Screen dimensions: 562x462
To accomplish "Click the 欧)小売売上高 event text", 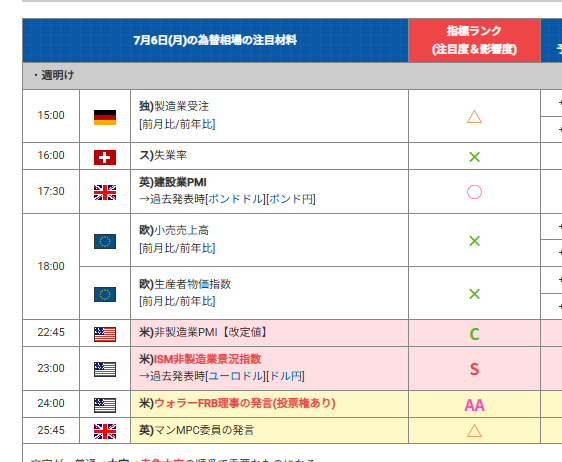I will point(174,230).
